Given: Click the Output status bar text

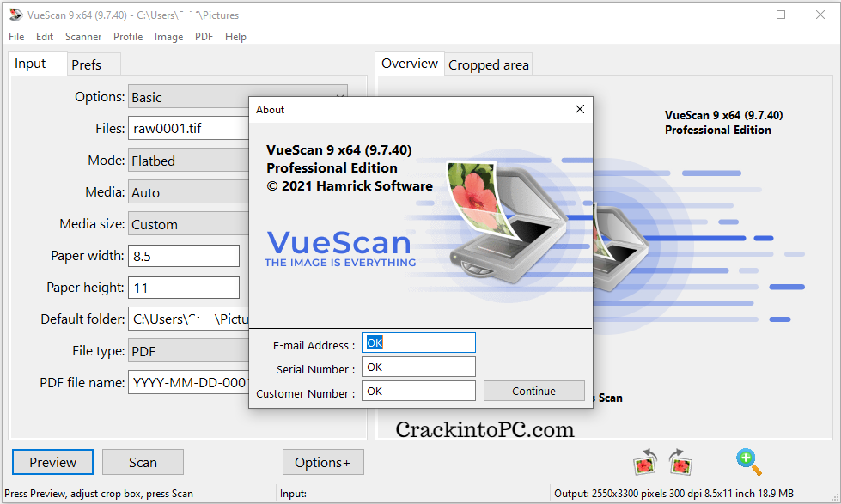Looking at the screenshot, I should (x=673, y=494).
